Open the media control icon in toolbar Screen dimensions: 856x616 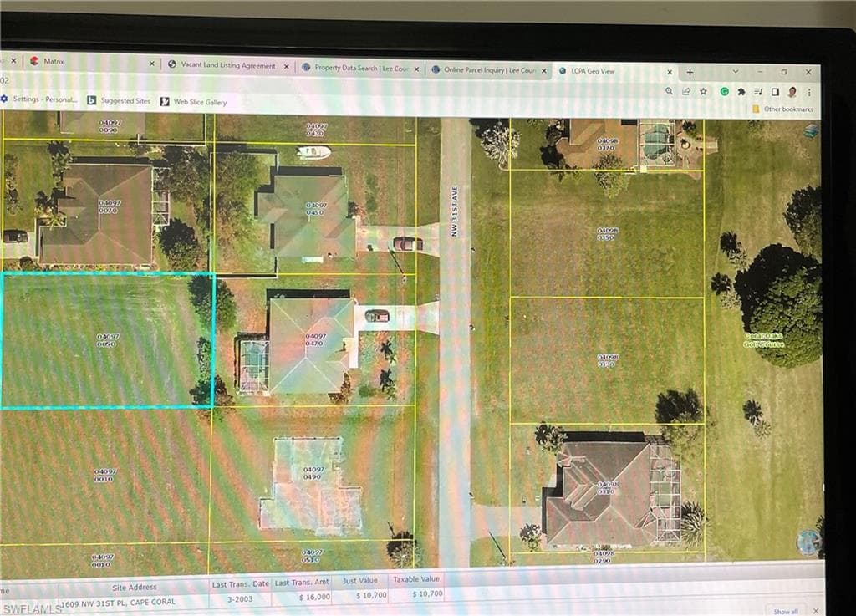click(x=758, y=92)
